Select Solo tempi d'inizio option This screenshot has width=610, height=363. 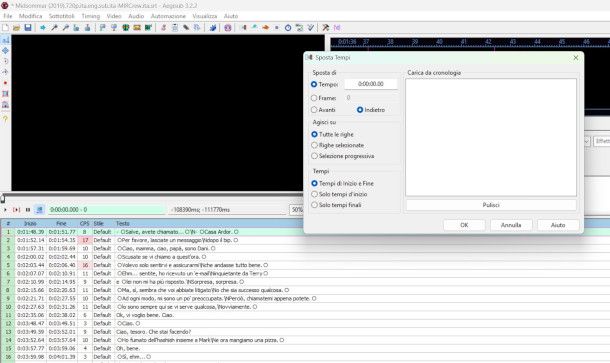click(x=314, y=194)
